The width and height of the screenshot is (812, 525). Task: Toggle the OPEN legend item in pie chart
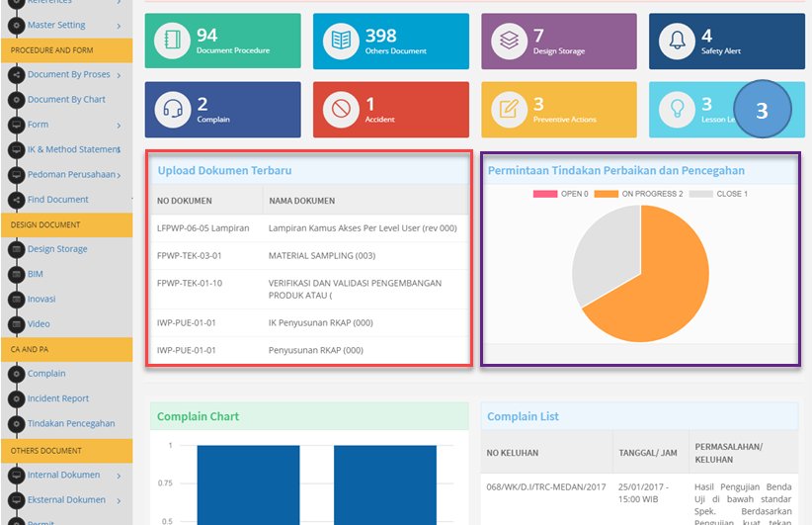click(560, 194)
